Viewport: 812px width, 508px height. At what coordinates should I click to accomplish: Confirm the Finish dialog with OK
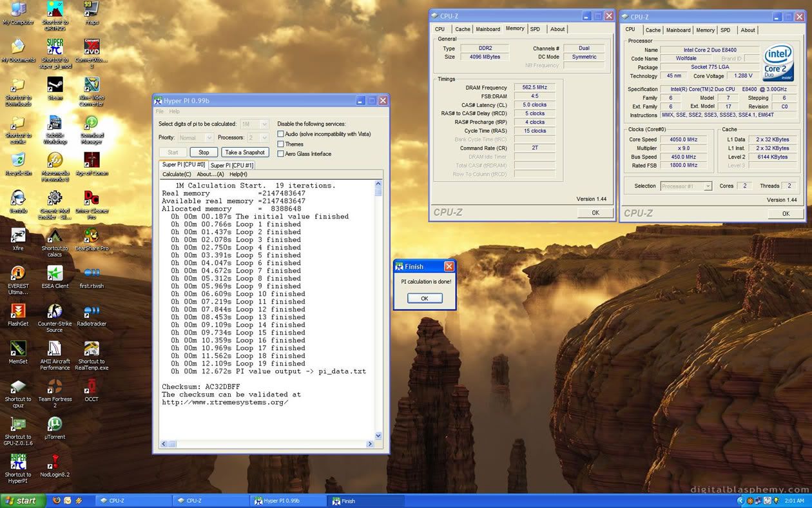coord(425,298)
